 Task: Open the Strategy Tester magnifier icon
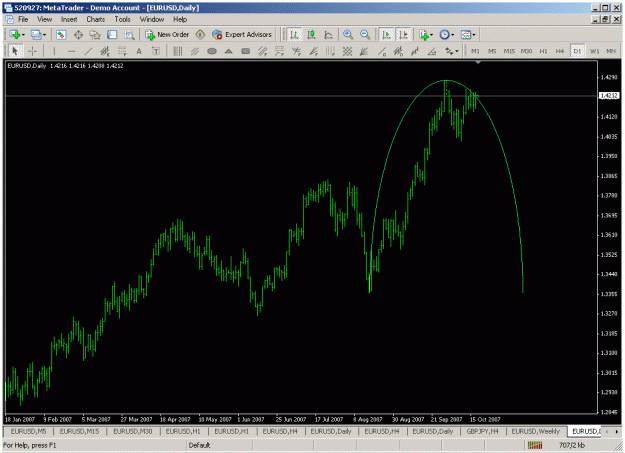(x=129, y=35)
